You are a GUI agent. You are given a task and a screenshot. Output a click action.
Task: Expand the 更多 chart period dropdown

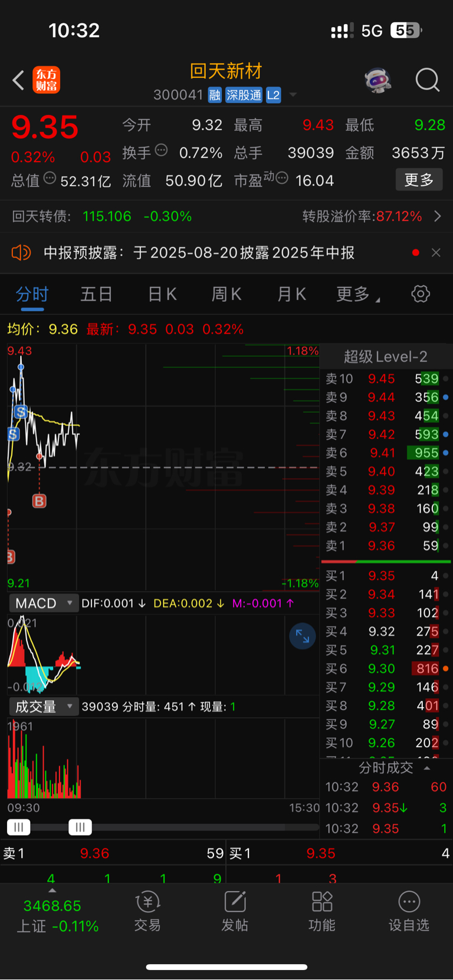(357, 294)
